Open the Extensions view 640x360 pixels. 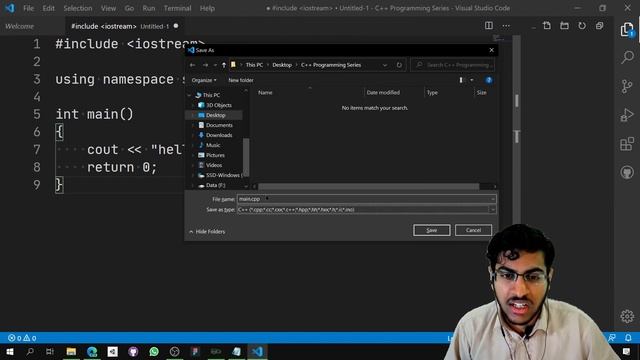click(627, 144)
